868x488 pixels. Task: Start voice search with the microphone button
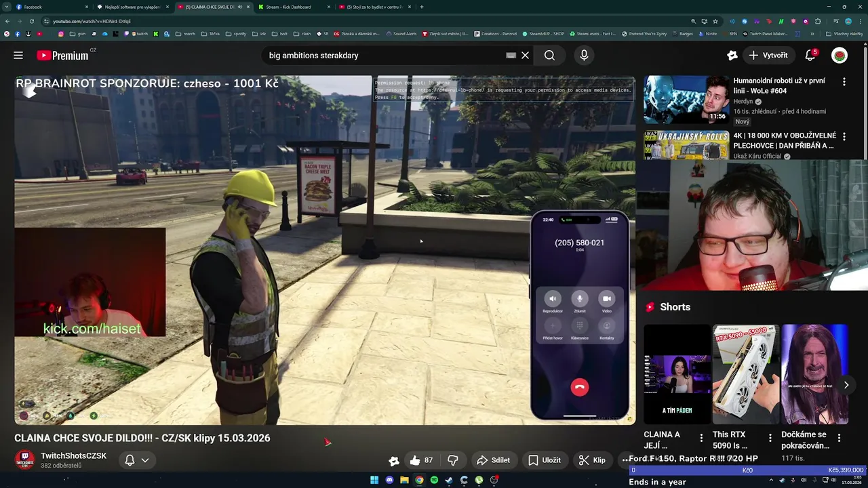pyautogui.click(x=584, y=56)
